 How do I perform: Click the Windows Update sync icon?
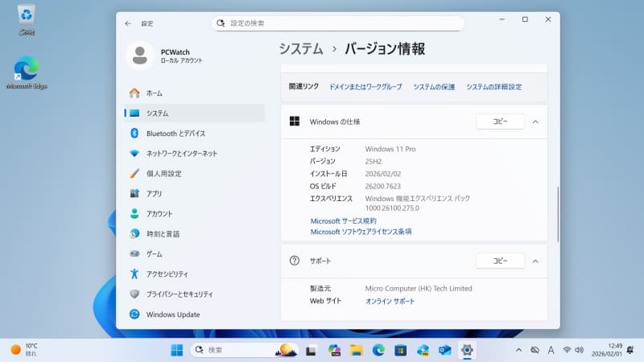pyautogui.click(x=134, y=314)
